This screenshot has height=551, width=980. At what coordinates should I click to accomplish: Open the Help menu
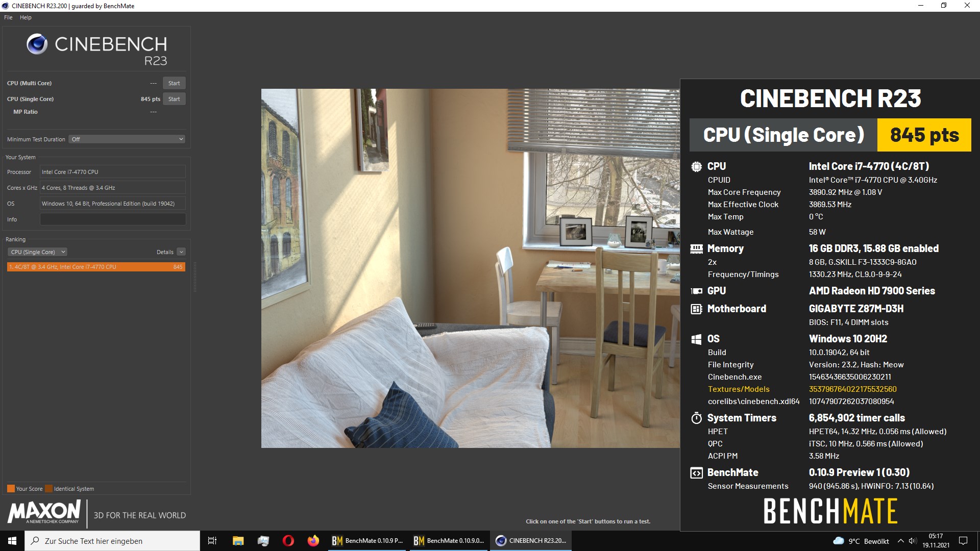pos(26,17)
